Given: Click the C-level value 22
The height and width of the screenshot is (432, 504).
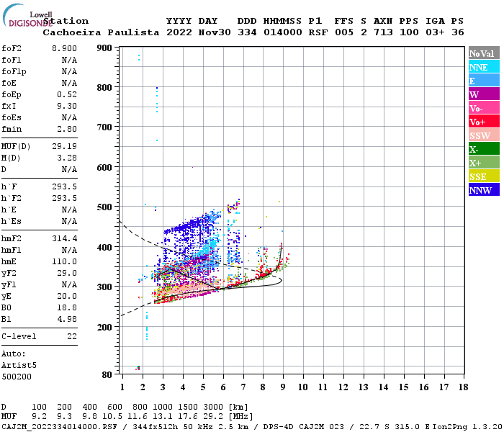Looking at the screenshot, I should 72,336.
